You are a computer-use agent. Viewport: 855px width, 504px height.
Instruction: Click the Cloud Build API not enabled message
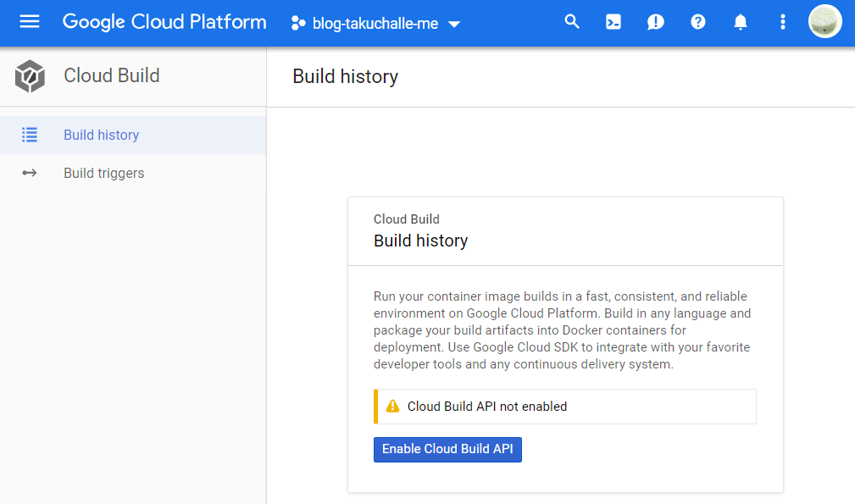pyautogui.click(x=487, y=407)
